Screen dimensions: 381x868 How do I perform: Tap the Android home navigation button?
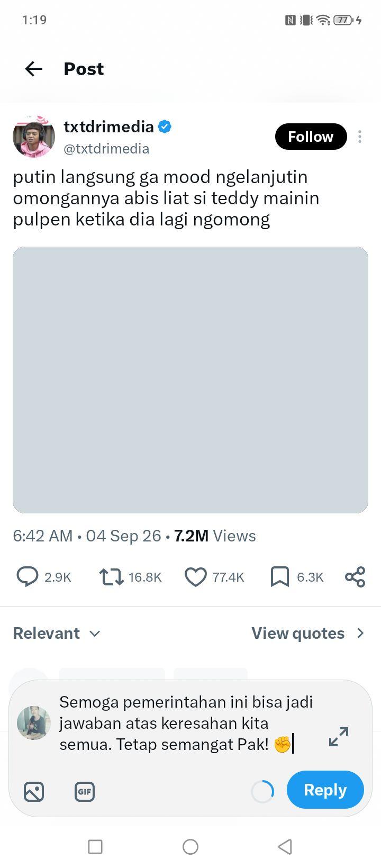pyautogui.click(x=190, y=846)
